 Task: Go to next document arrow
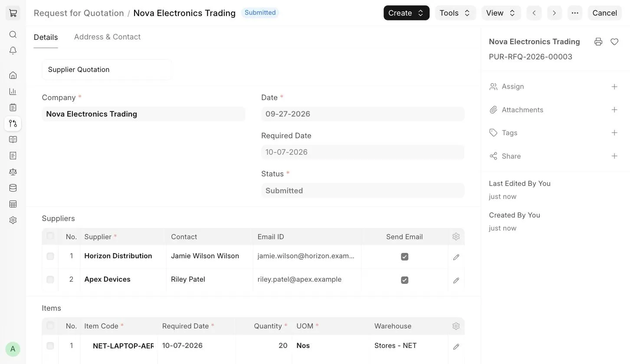click(555, 13)
